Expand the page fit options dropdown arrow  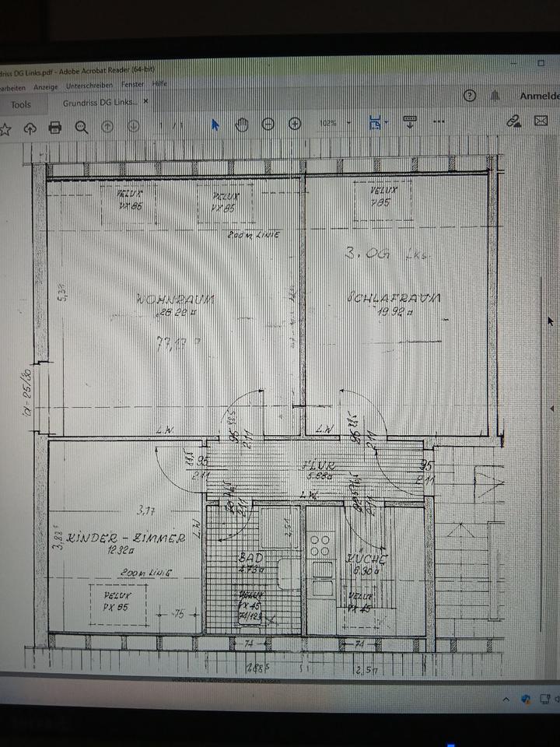point(387,122)
